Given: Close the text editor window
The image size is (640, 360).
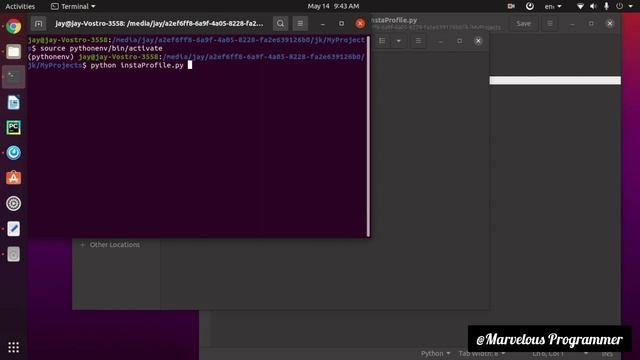Looking at the screenshot, I should (x=610, y=24).
